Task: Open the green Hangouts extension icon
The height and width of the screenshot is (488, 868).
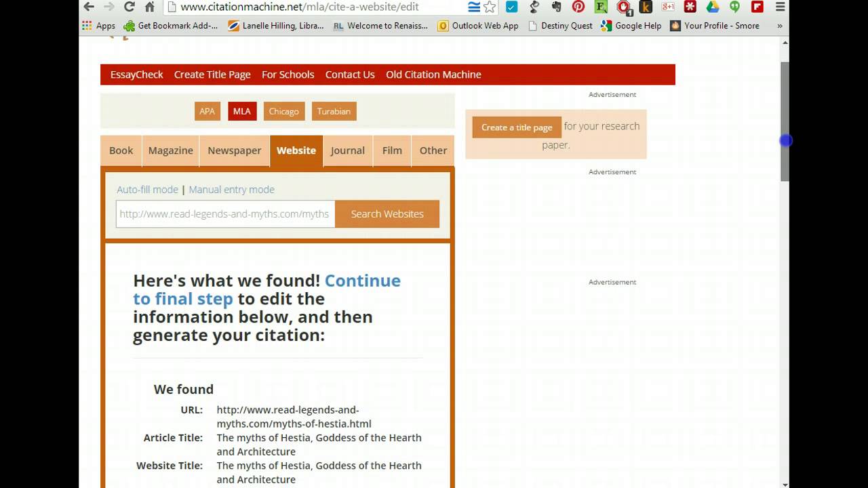Action: point(735,7)
